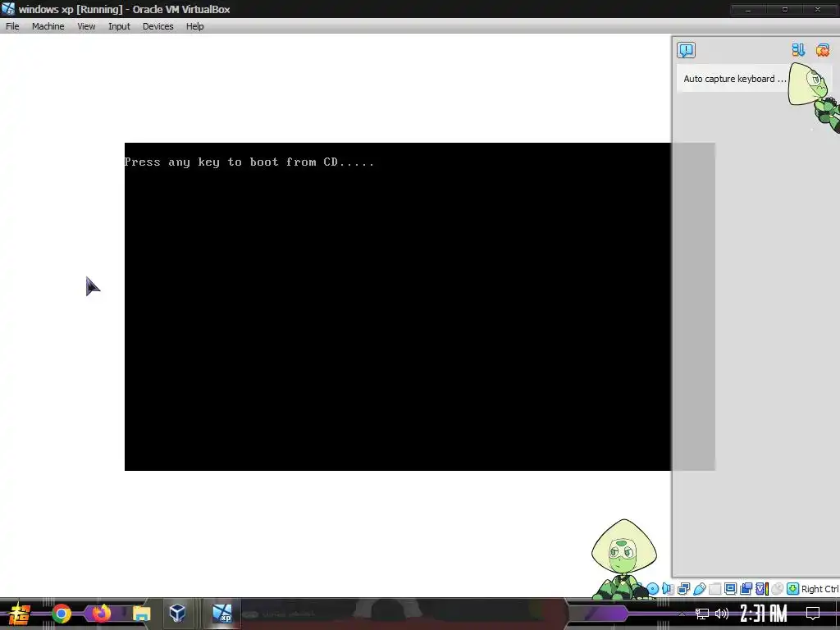Maximize the VirtualBox window

785,9
